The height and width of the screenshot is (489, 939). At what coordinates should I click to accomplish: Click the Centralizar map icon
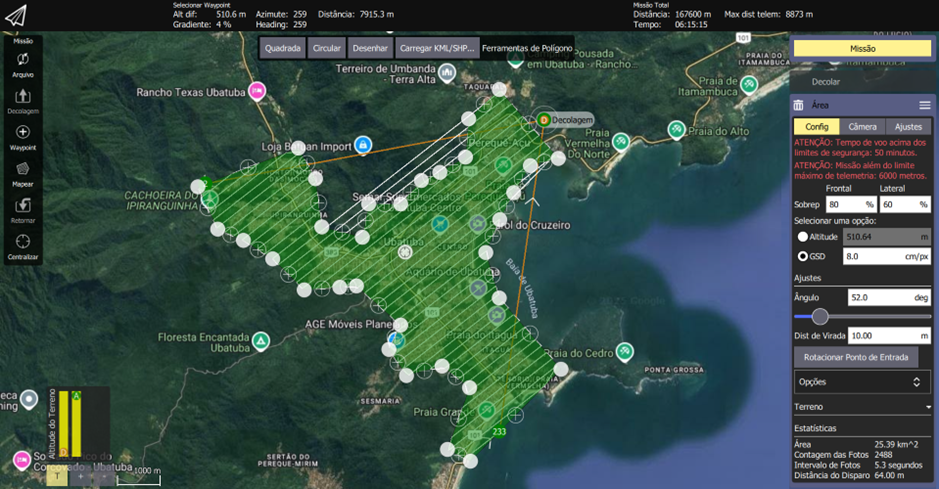coord(23,246)
